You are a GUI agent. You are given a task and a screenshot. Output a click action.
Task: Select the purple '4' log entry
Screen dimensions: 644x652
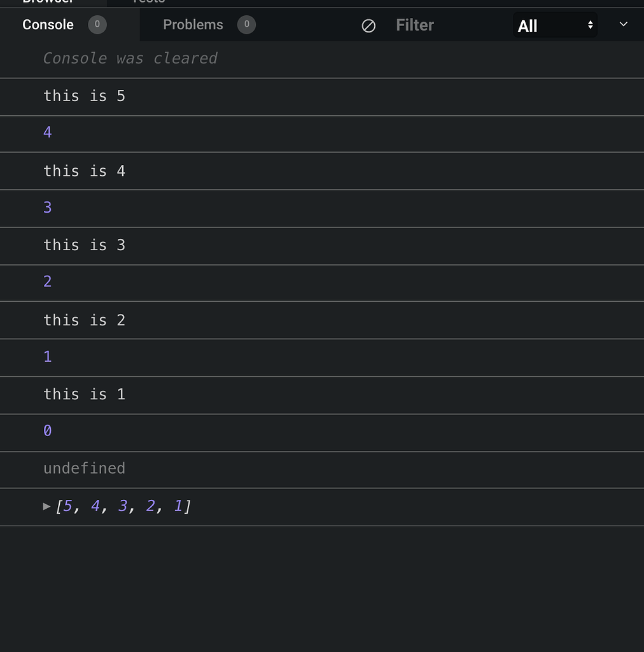[47, 132]
